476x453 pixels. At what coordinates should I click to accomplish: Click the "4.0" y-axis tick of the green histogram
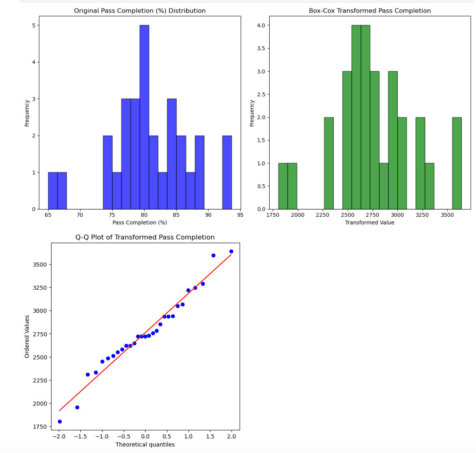click(x=261, y=26)
